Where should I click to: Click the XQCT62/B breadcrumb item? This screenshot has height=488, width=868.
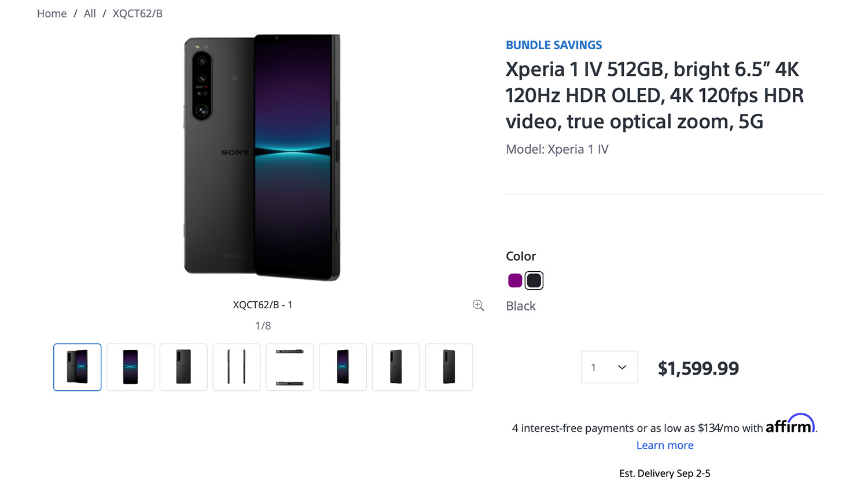coord(137,13)
